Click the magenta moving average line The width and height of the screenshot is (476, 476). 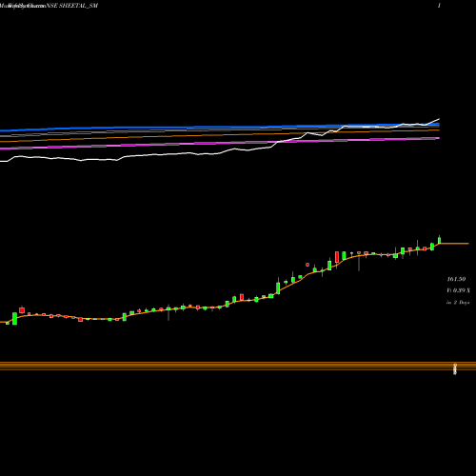[x=220, y=143]
